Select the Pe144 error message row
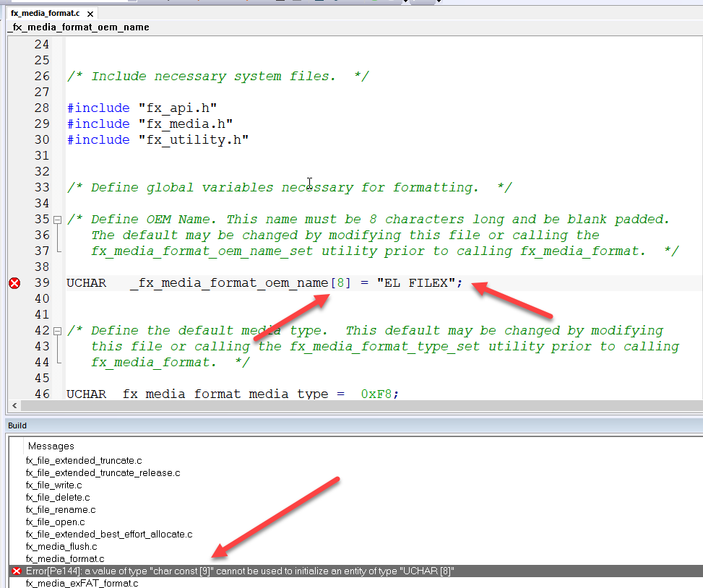The width and height of the screenshot is (703, 588). pyautogui.click(x=356, y=571)
